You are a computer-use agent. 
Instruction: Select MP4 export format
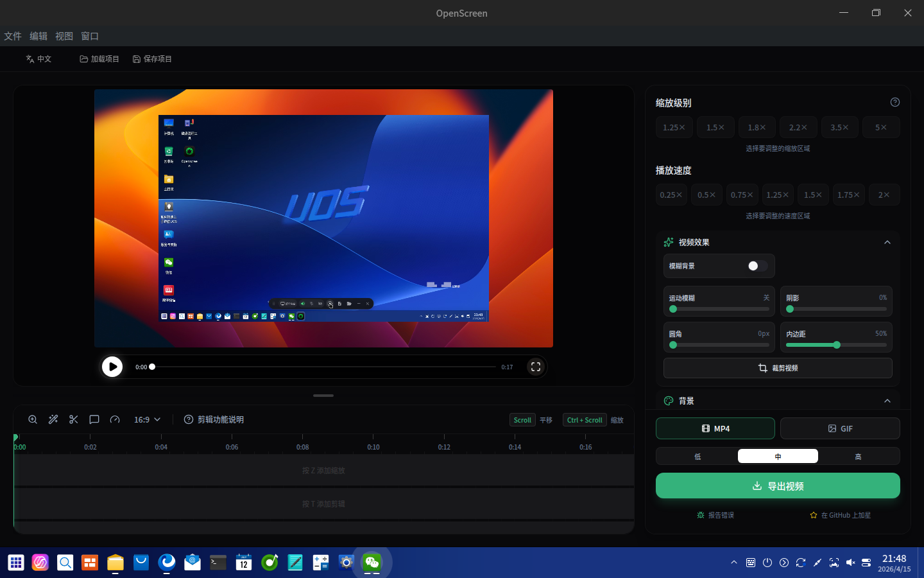(x=715, y=428)
